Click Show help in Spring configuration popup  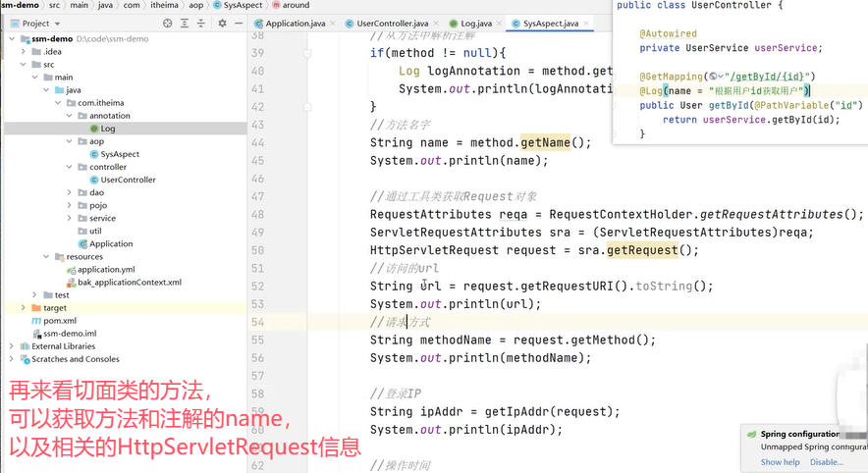780,462
